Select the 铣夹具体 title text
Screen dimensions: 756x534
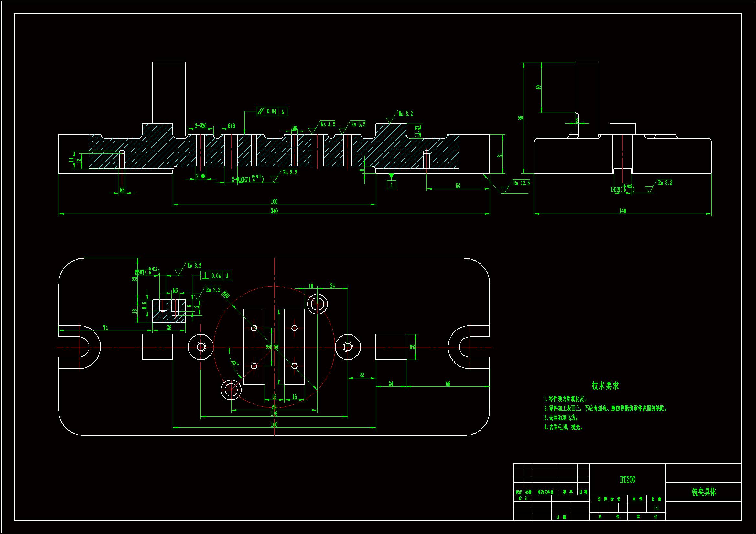click(704, 492)
